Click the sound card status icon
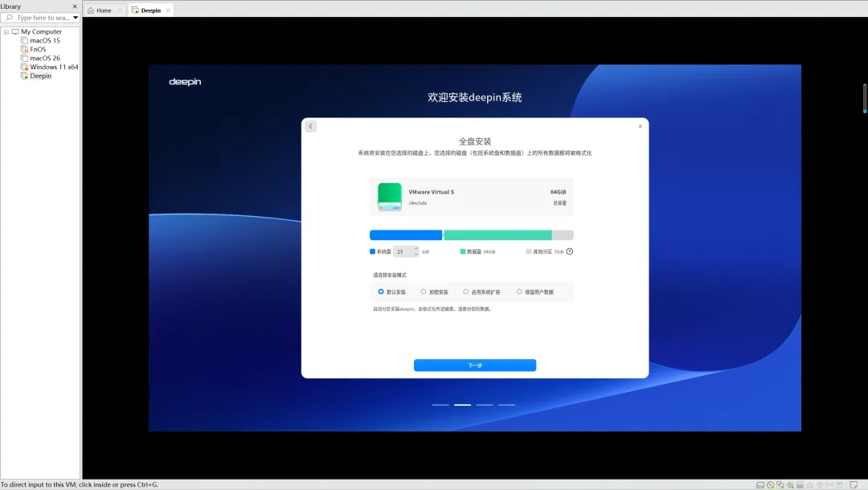868x490 pixels. [x=790, y=485]
